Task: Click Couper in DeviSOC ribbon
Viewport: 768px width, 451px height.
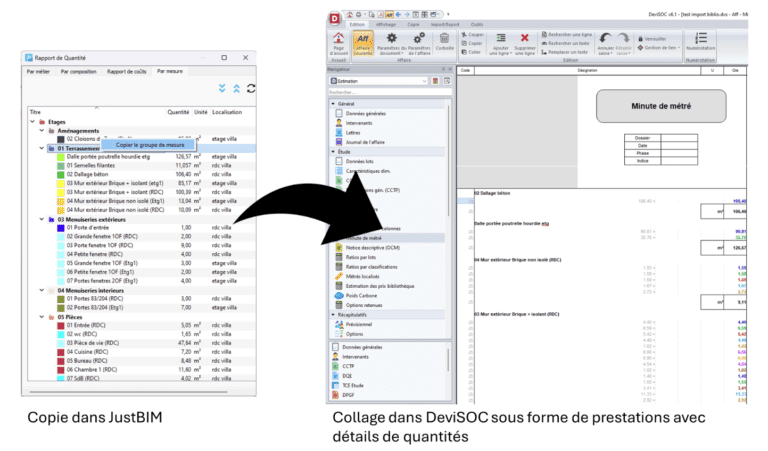Action: 473,35
